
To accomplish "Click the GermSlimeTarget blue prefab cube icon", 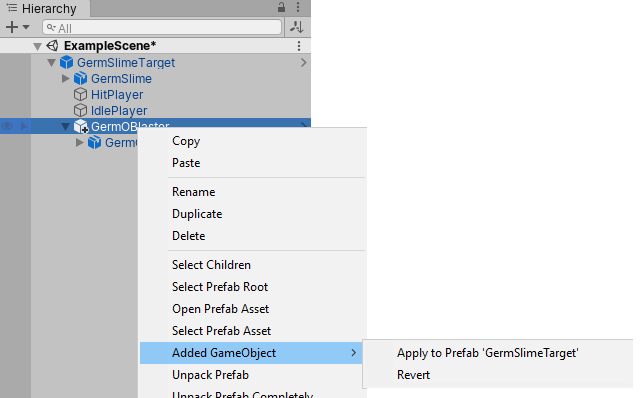I will [x=66, y=62].
